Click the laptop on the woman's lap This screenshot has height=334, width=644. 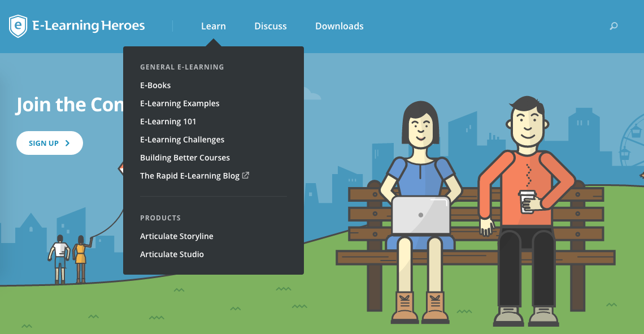(421, 215)
